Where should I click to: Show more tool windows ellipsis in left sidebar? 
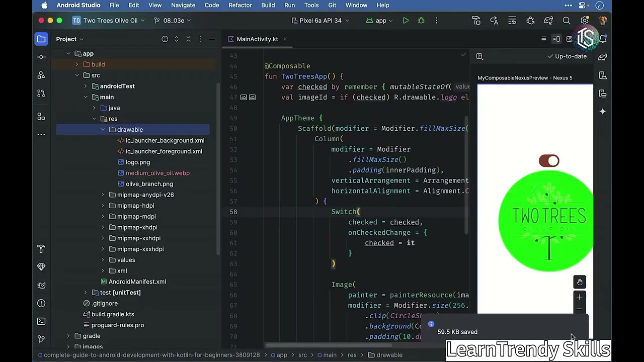tap(41, 134)
